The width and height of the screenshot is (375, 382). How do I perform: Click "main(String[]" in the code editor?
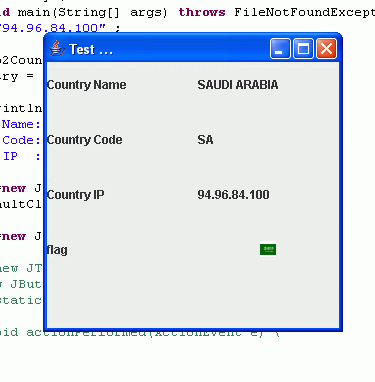68,12
